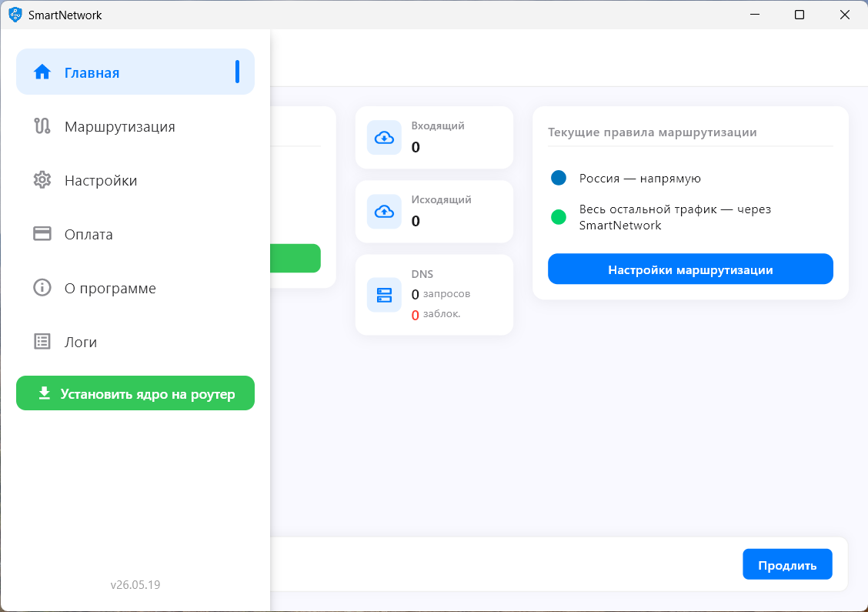Click the blue dot beside Россия rule
This screenshot has width=868, height=612.
[x=559, y=178]
